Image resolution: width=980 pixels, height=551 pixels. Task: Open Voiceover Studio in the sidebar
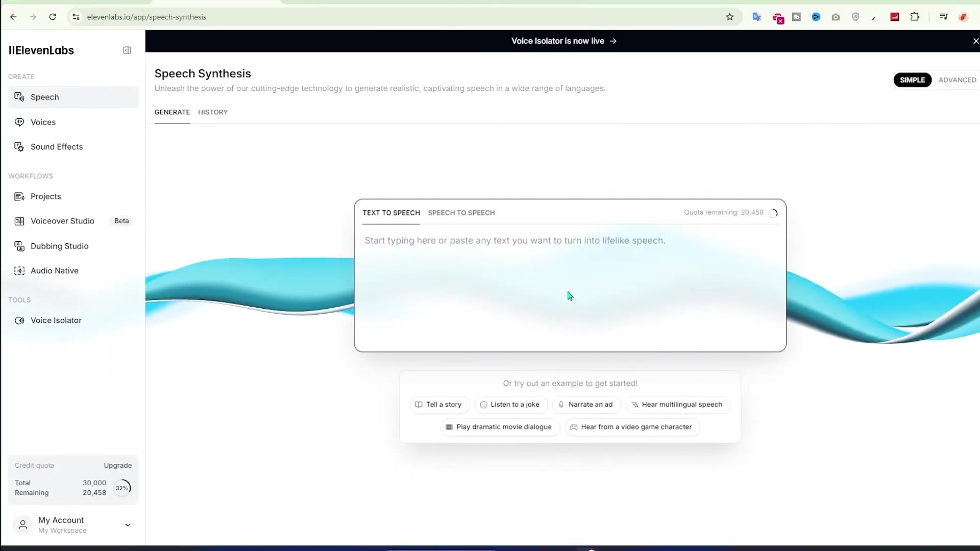[x=73, y=221]
